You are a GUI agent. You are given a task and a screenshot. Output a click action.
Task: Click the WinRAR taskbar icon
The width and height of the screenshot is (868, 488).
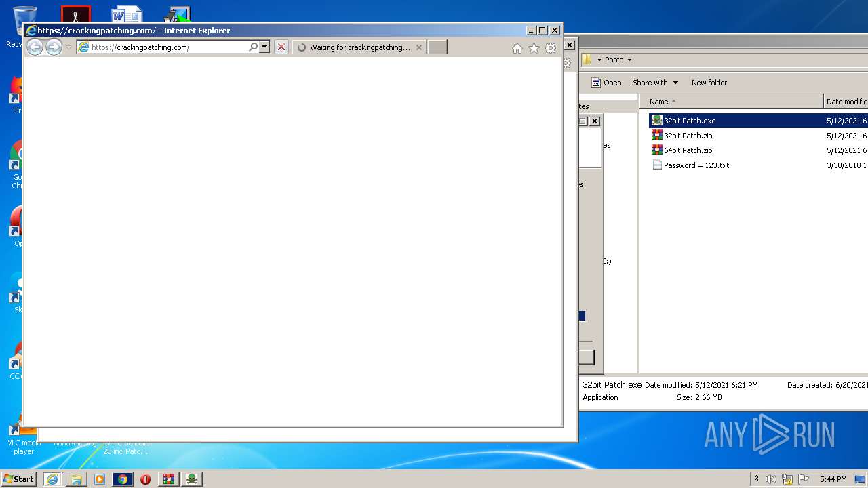[x=169, y=479]
